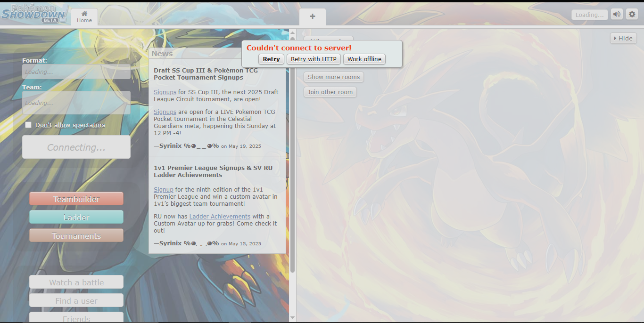Open the Friends button

pos(76,317)
